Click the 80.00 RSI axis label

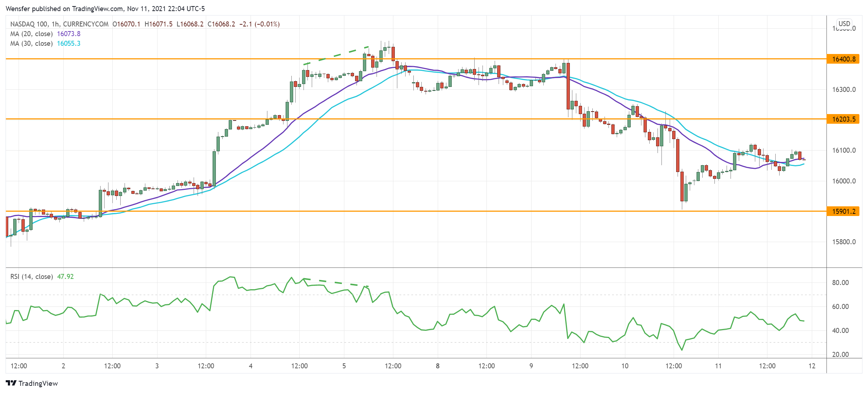click(x=840, y=283)
